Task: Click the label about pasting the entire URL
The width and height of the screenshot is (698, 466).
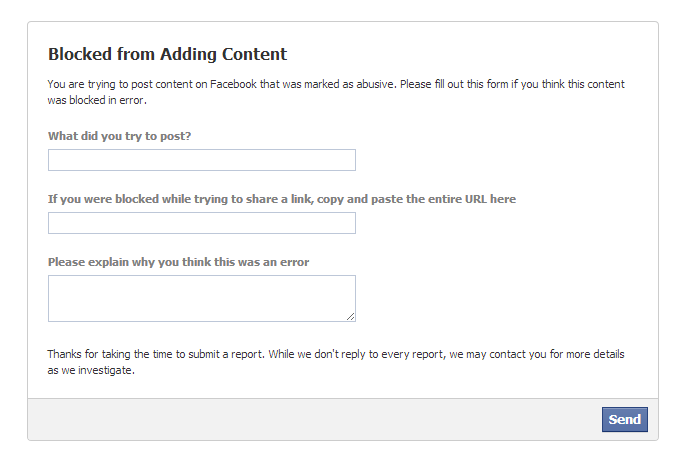Action: (x=282, y=199)
